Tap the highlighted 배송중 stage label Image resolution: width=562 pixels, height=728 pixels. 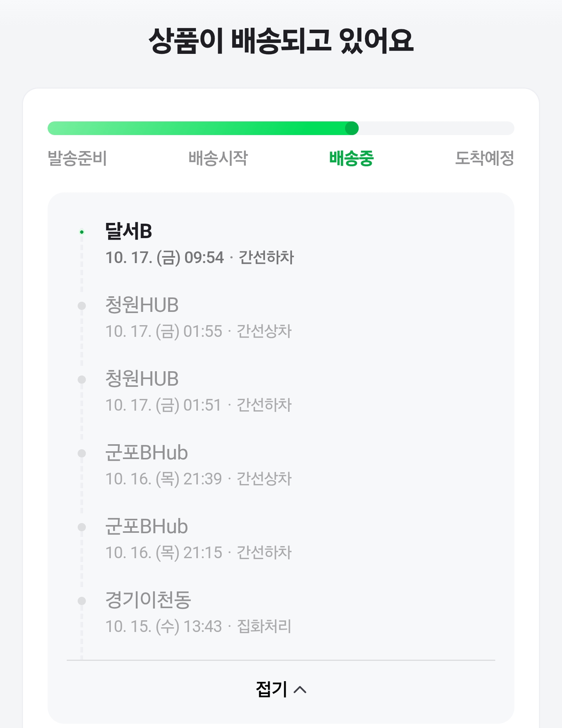click(351, 158)
